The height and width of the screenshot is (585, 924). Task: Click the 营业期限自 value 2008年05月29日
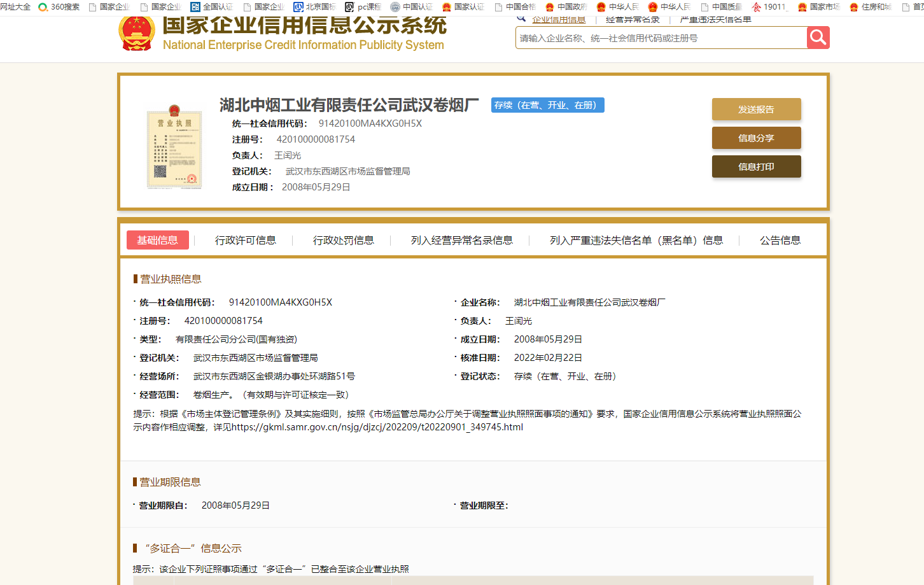[235, 505]
